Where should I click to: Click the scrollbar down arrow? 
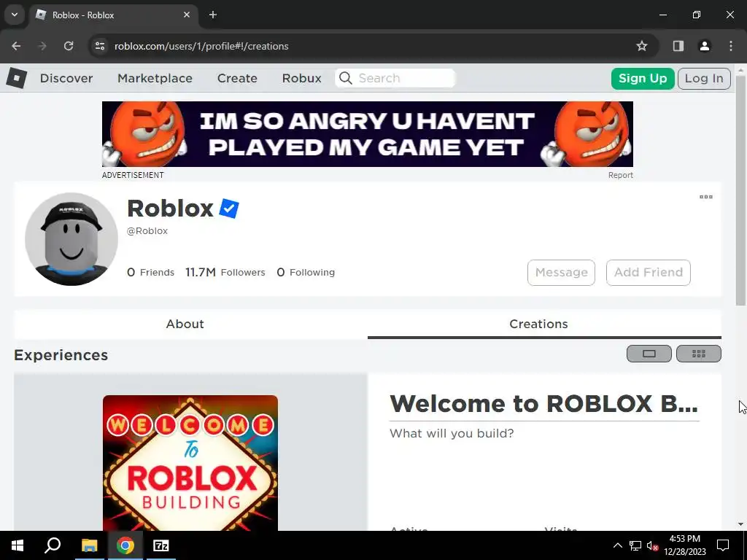[740, 525]
